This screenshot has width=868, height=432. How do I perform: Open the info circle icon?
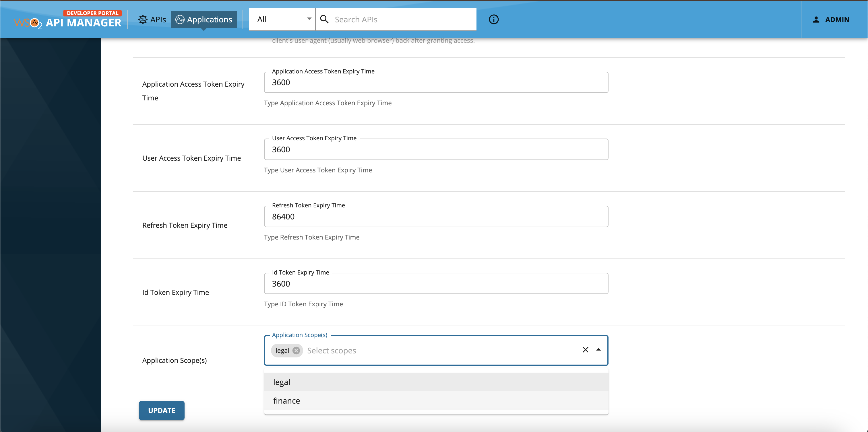coord(493,19)
